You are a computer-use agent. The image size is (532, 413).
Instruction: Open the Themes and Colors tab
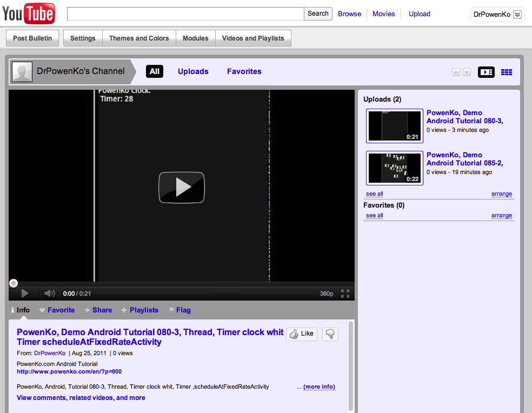tap(139, 38)
